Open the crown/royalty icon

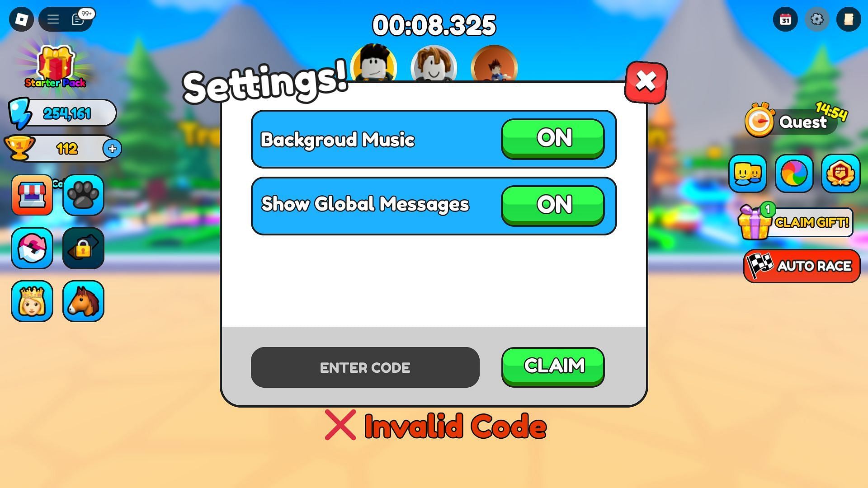(32, 301)
